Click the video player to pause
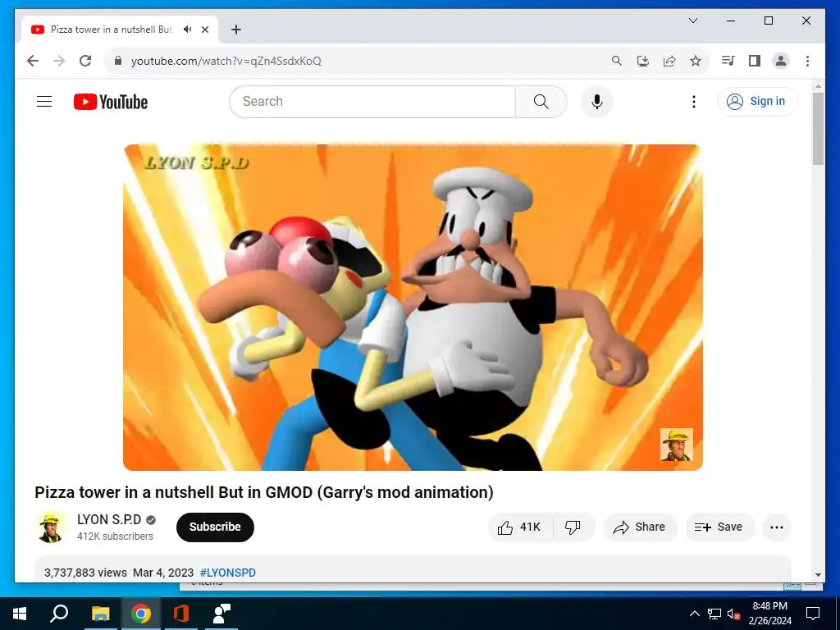Image resolution: width=840 pixels, height=630 pixels. tap(413, 307)
